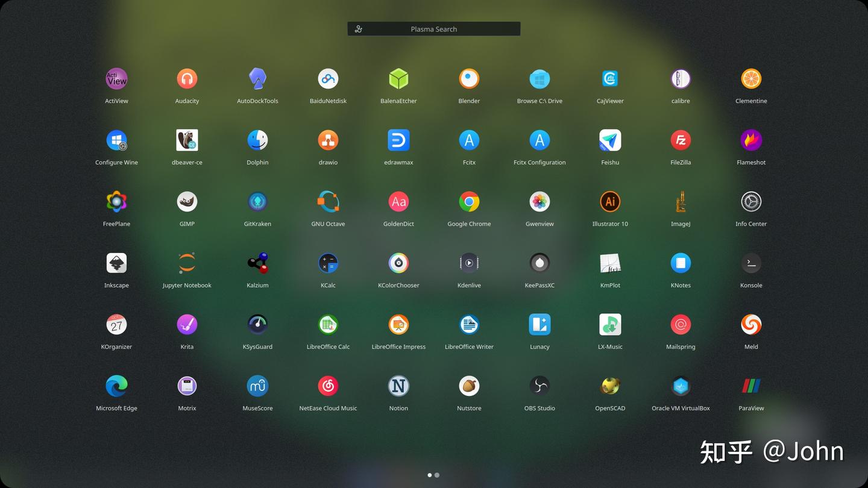Open FreePlane
The width and height of the screenshot is (868, 488).
[116, 202]
